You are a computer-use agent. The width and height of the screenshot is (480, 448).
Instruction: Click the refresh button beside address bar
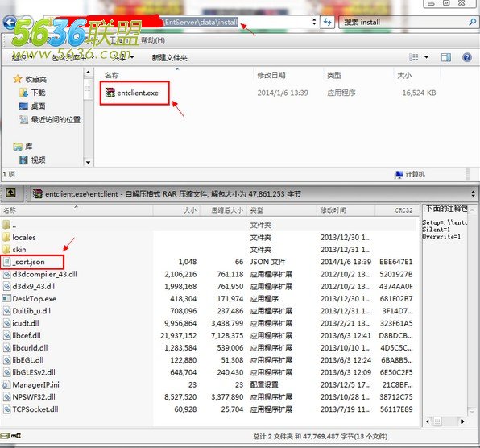coord(327,23)
